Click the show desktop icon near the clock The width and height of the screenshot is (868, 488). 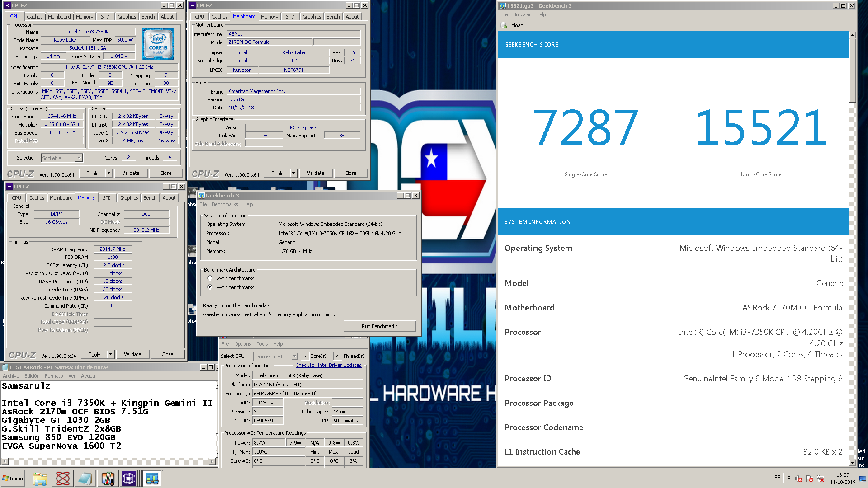coord(863,479)
